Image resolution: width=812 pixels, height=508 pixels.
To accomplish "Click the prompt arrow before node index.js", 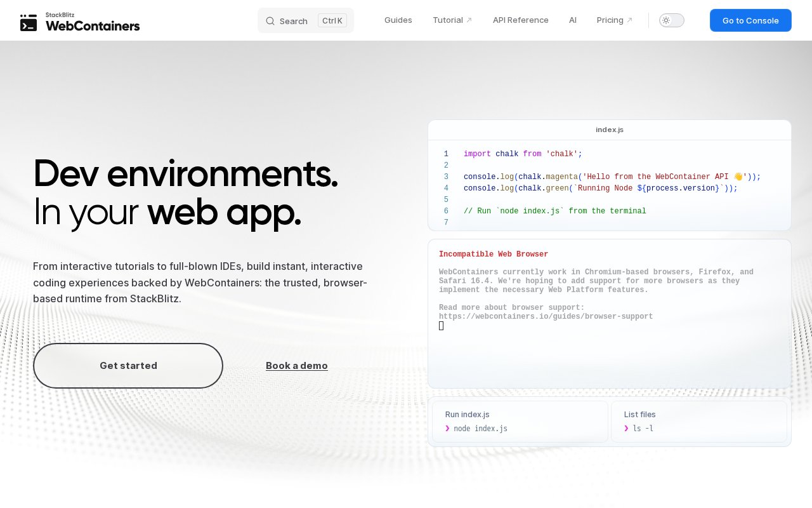I will pyautogui.click(x=448, y=429).
